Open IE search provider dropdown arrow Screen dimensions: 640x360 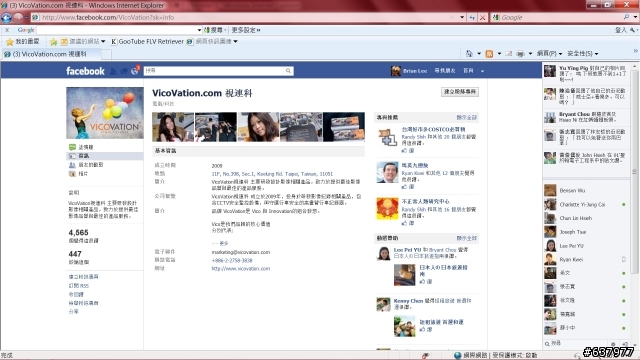click(x=635, y=17)
